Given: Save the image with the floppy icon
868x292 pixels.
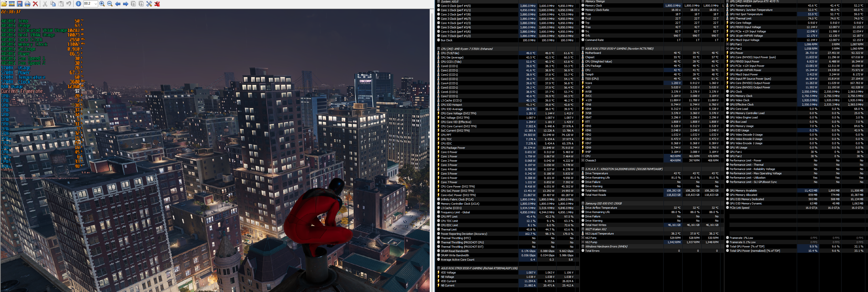Looking at the screenshot, I should tap(19, 4).
